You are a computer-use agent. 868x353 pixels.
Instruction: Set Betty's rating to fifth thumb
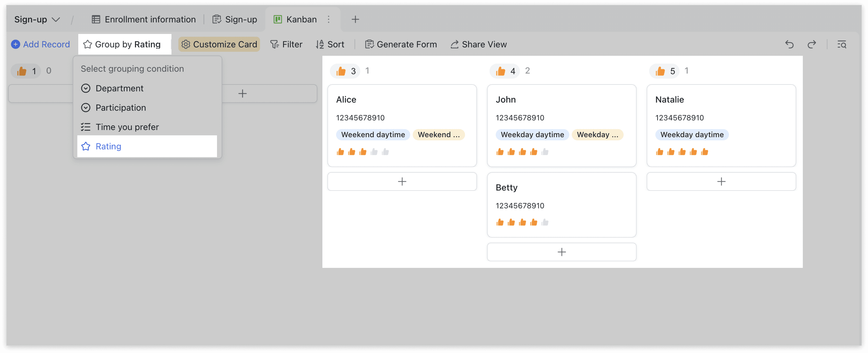tap(545, 222)
